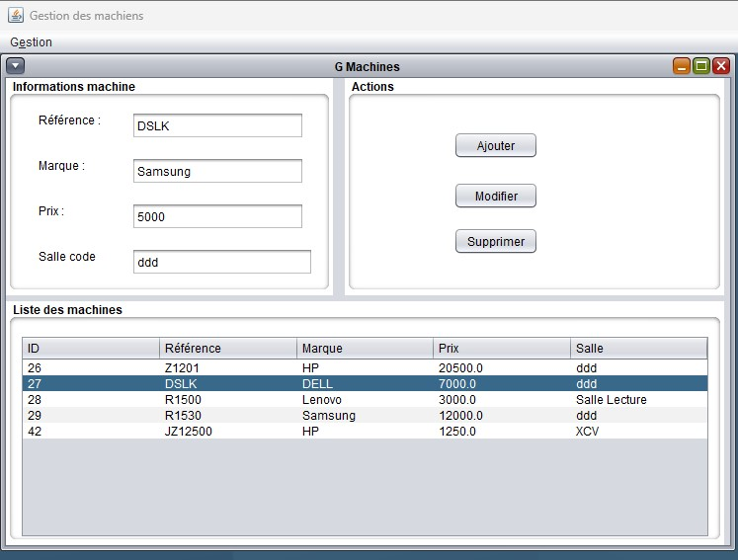738x560 pixels.
Task: Click the 1250.0 price cell
Action: [502, 431]
